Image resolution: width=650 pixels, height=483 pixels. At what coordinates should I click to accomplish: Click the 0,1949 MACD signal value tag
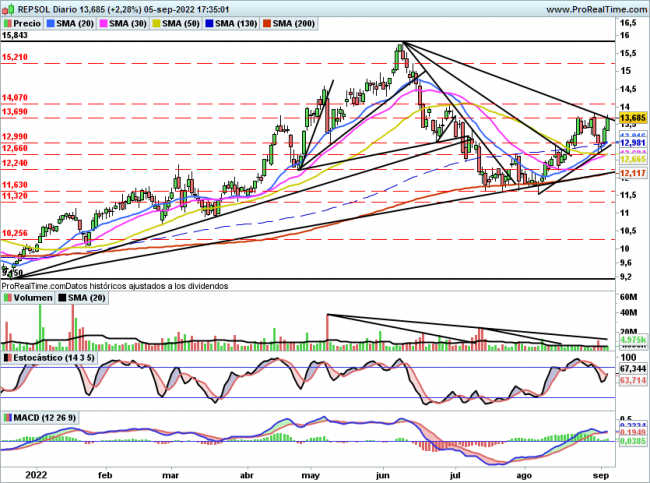tap(633, 433)
